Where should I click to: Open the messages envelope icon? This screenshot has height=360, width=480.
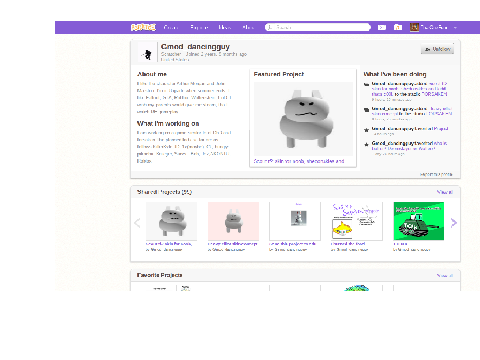pos(382,27)
